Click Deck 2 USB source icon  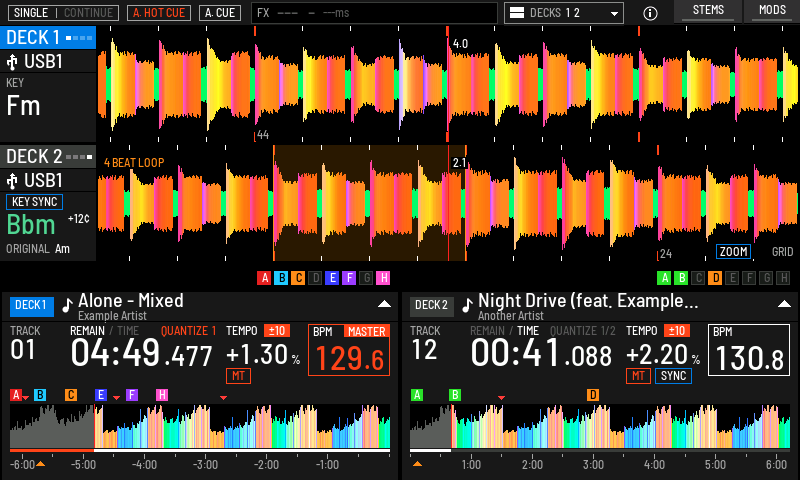(x=12, y=181)
